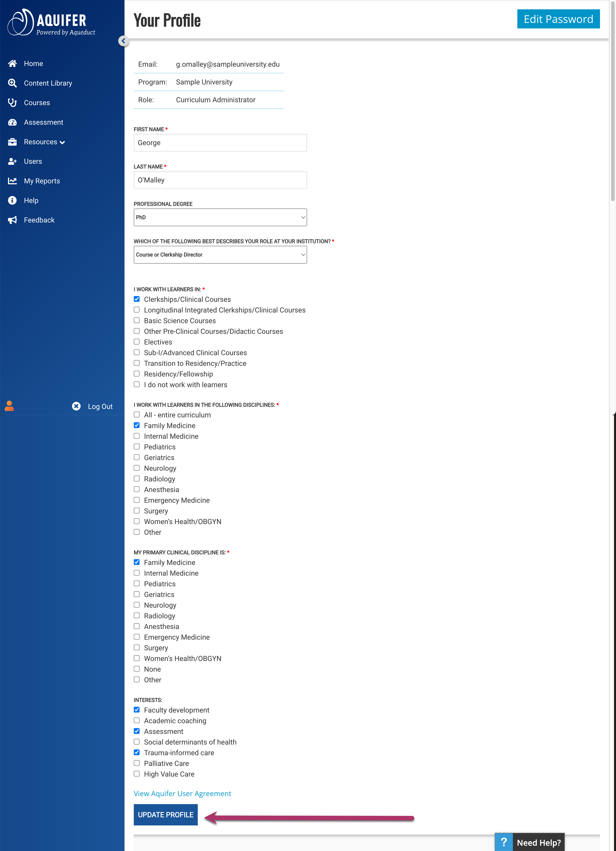Click the Home house icon
This screenshot has width=616, height=851.
pyautogui.click(x=12, y=63)
